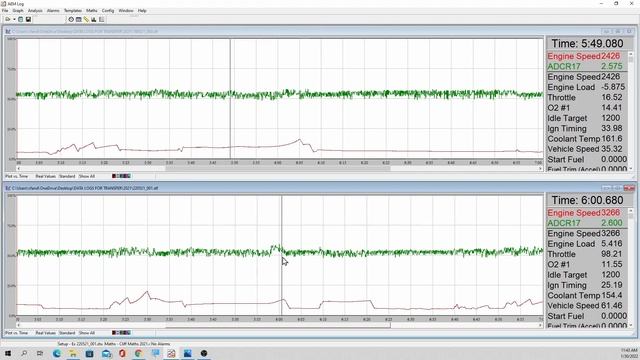Click left arrow of bottom graph scrollbar
This screenshot has width=640, height=360.
pos(19,325)
